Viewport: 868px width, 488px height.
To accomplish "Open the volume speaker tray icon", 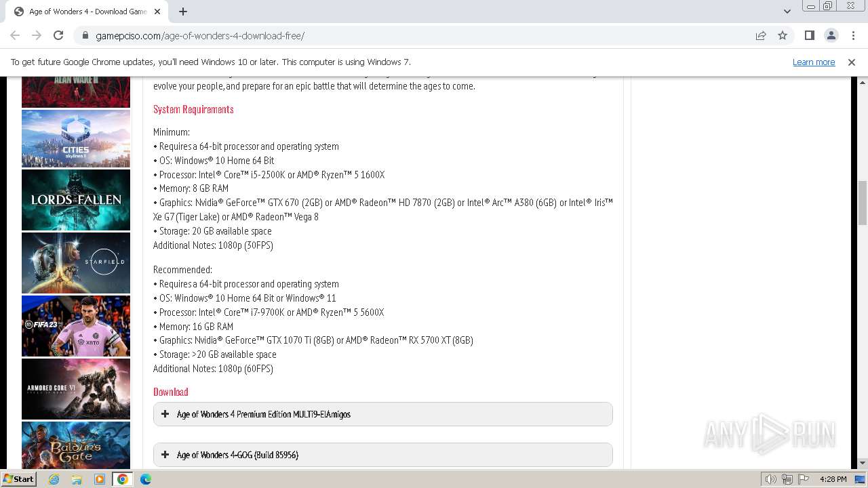I will (771, 479).
